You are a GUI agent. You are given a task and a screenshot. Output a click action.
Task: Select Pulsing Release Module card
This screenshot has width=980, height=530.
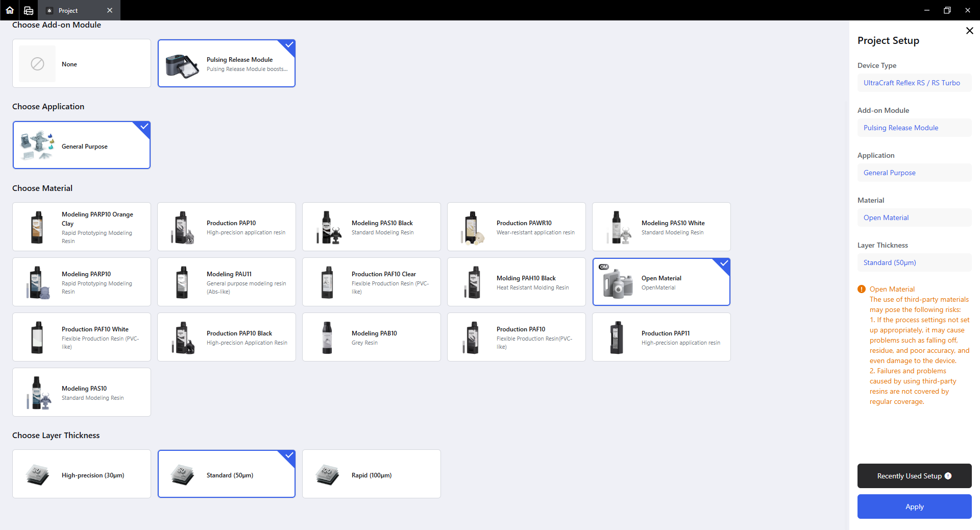227,63
